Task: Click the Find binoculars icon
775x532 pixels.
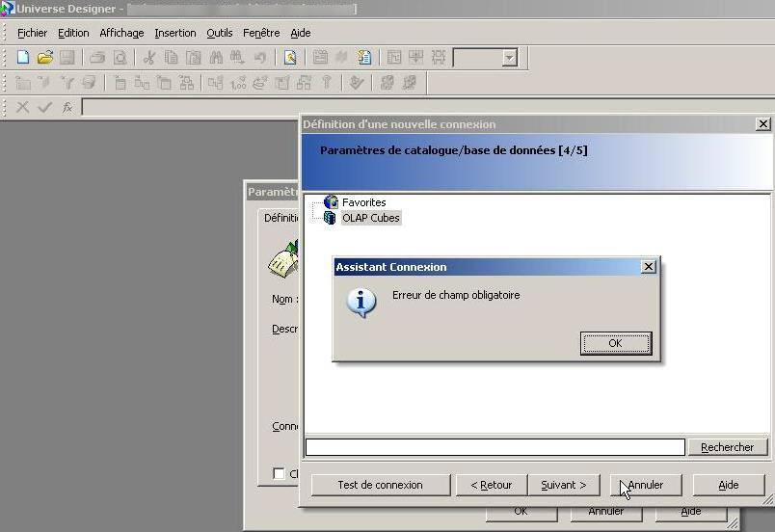Action: tap(216, 58)
